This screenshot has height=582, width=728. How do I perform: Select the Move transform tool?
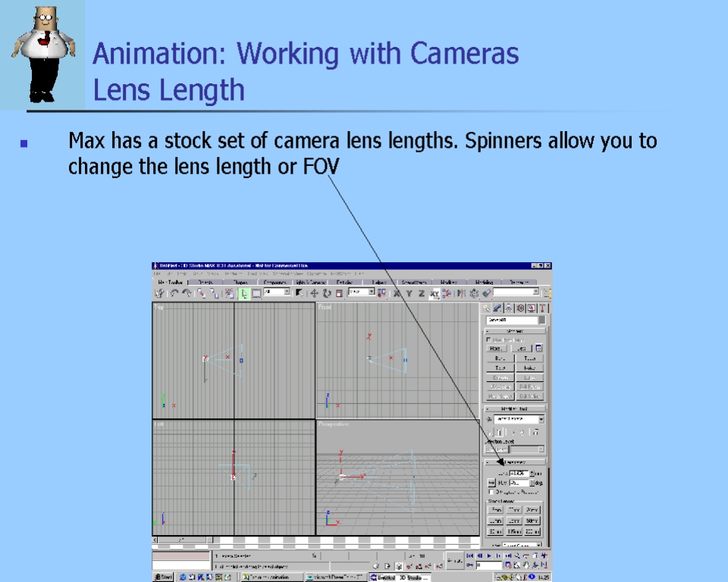314,293
